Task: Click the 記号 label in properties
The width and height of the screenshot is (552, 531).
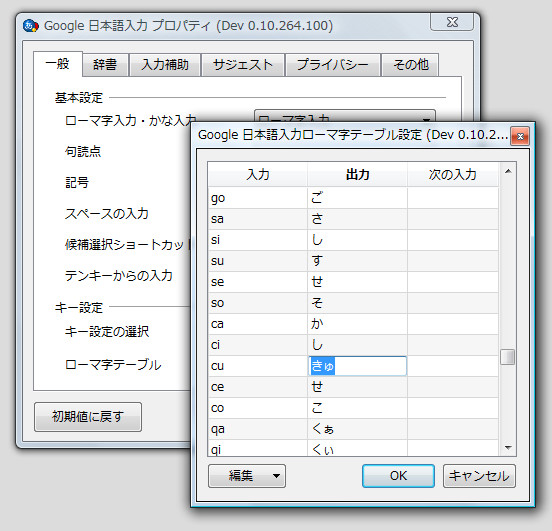Action: tap(77, 182)
